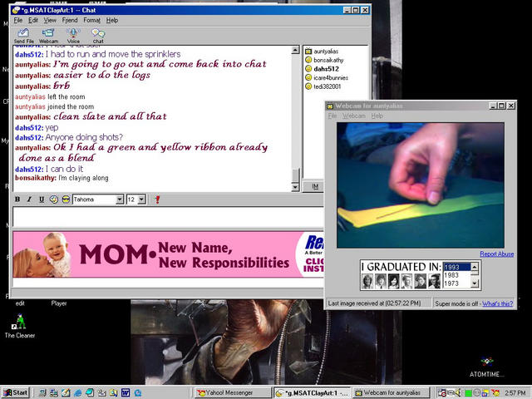Open Help menu in Webcam window
Viewport: 532px width, 399px height.
(x=377, y=116)
